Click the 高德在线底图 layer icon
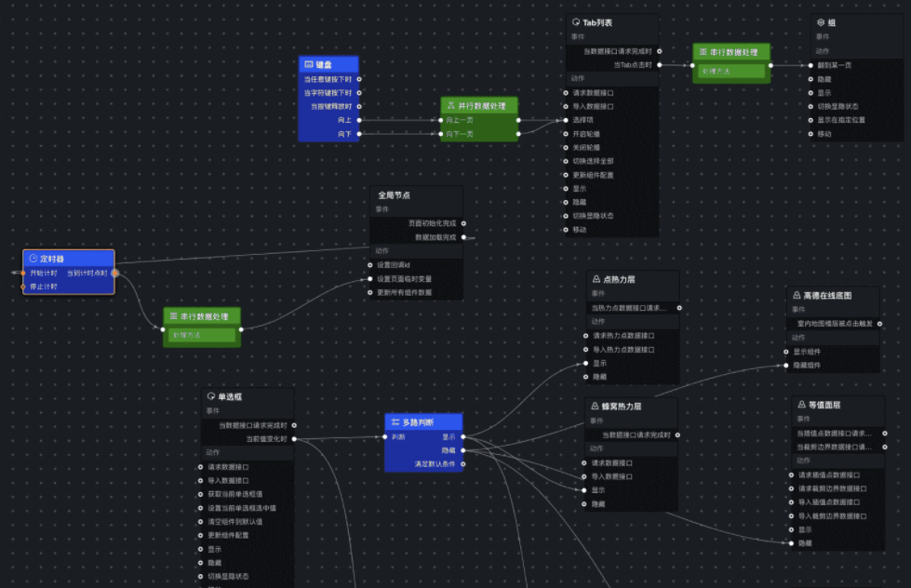The width and height of the screenshot is (911, 588). click(797, 295)
